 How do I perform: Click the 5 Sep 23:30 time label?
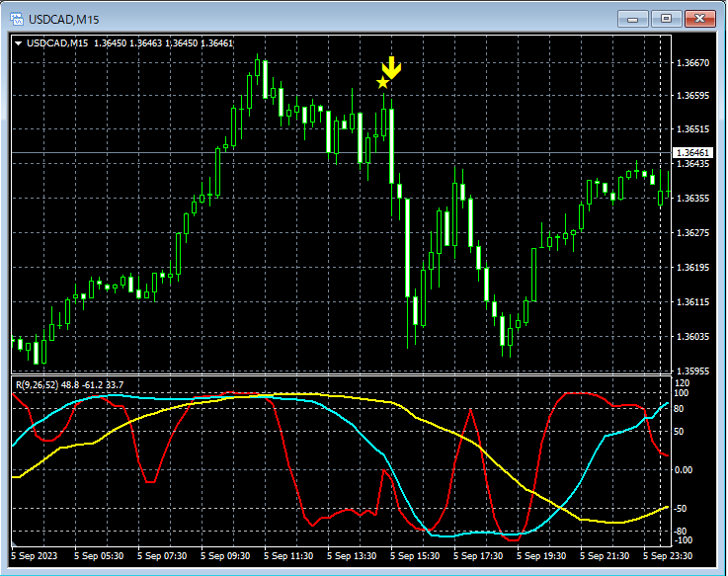click(668, 556)
